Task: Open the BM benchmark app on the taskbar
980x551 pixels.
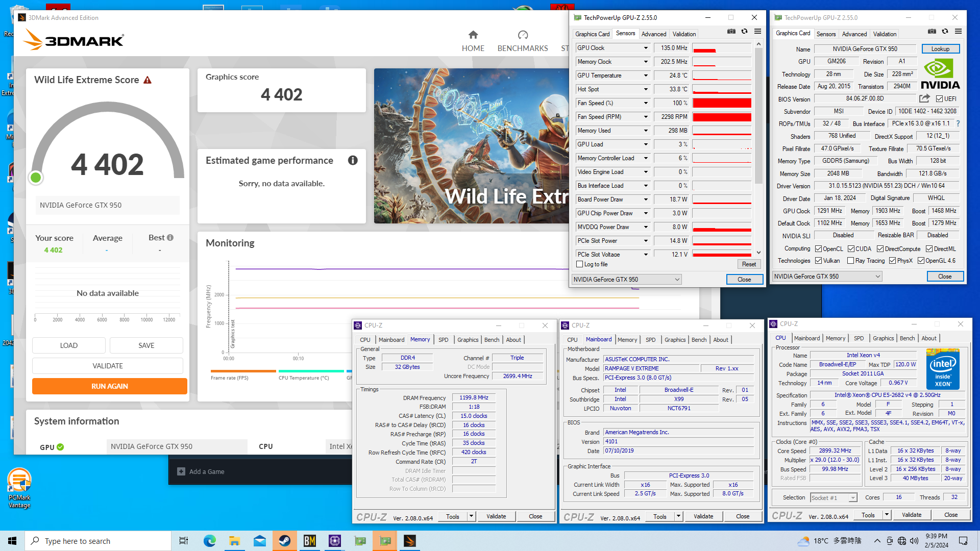Action: tap(310, 541)
